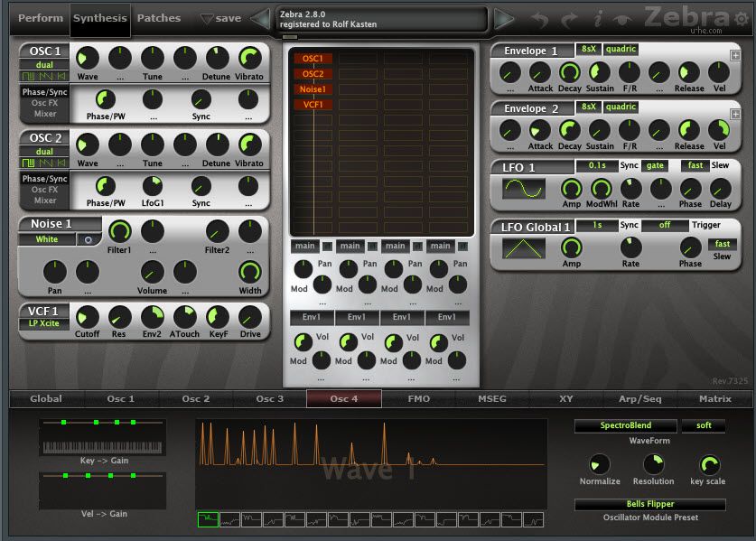Screen dimensions: 756x541
Task: Switch to the MSEG tab
Action: click(492, 398)
